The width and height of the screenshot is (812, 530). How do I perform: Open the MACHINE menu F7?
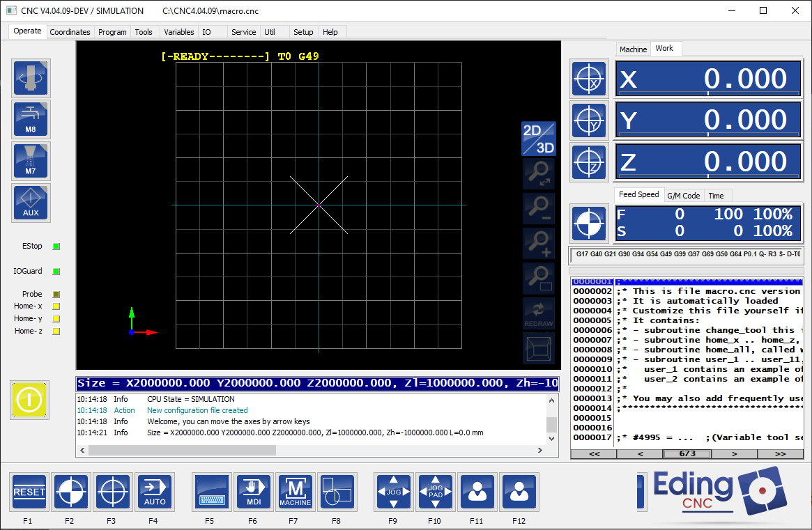[x=296, y=492]
